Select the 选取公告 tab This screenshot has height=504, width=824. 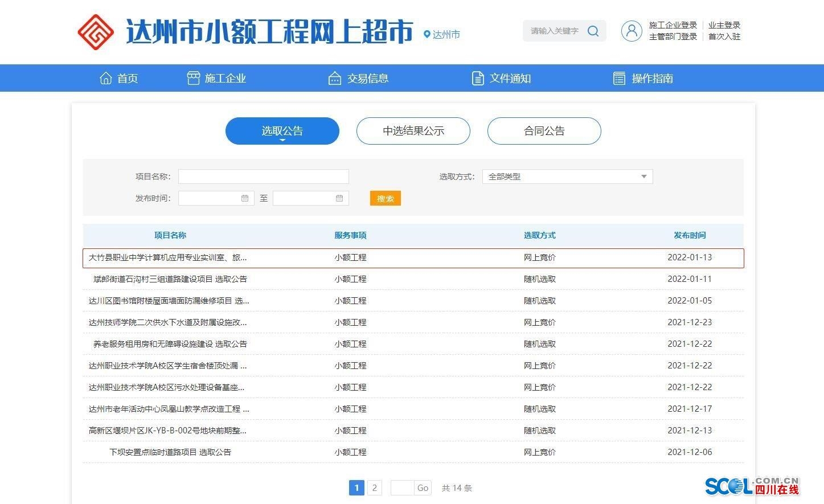(282, 131)
